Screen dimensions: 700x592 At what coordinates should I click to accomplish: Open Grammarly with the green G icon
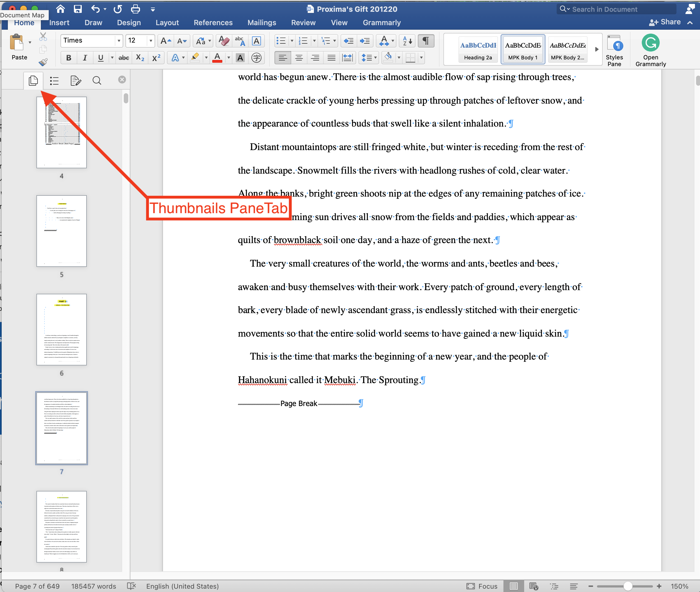[650, 43]
